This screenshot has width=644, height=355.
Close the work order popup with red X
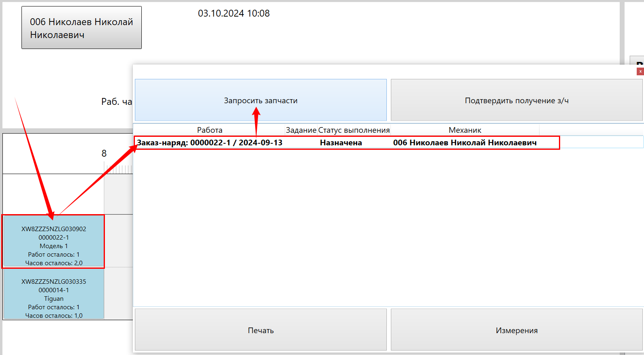tap(640, 71)
